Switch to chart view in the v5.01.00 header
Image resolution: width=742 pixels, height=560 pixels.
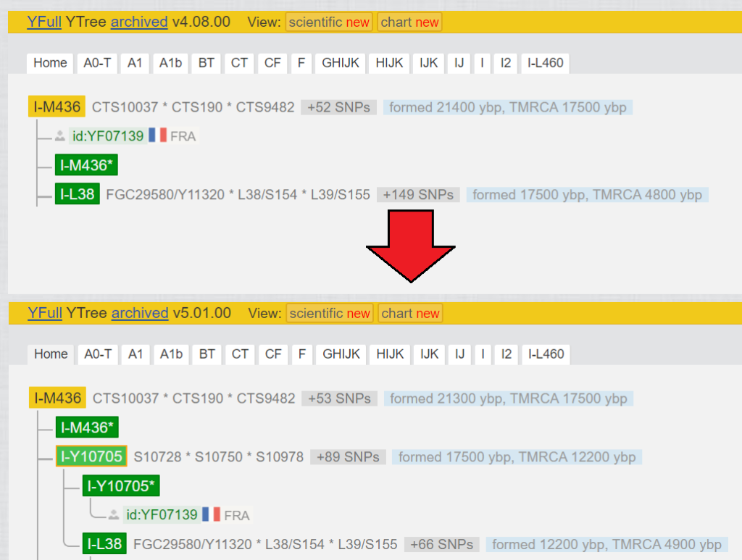[x=410, y=314]
